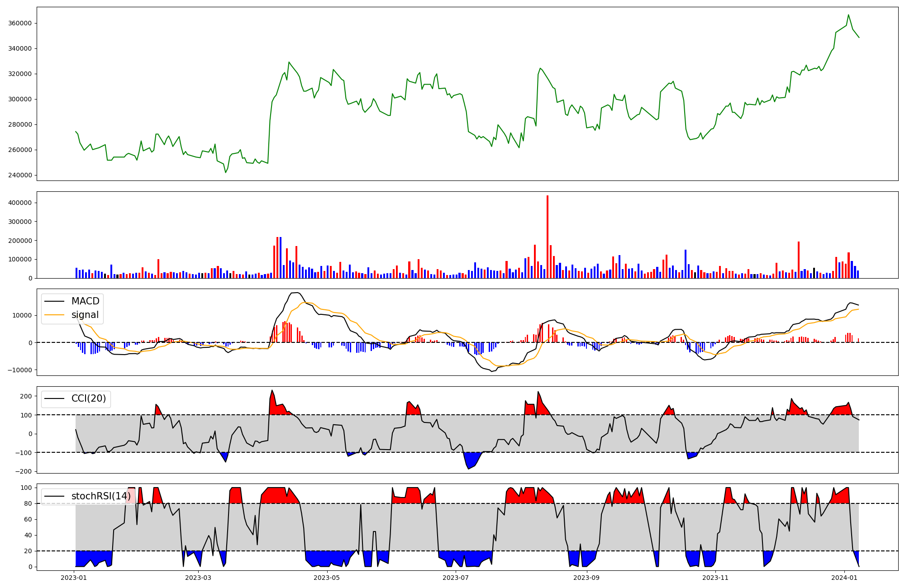This screenshot has width=905, height=588.
Task: Click the orange signal line swatch in legend
Action: point(55,315)
